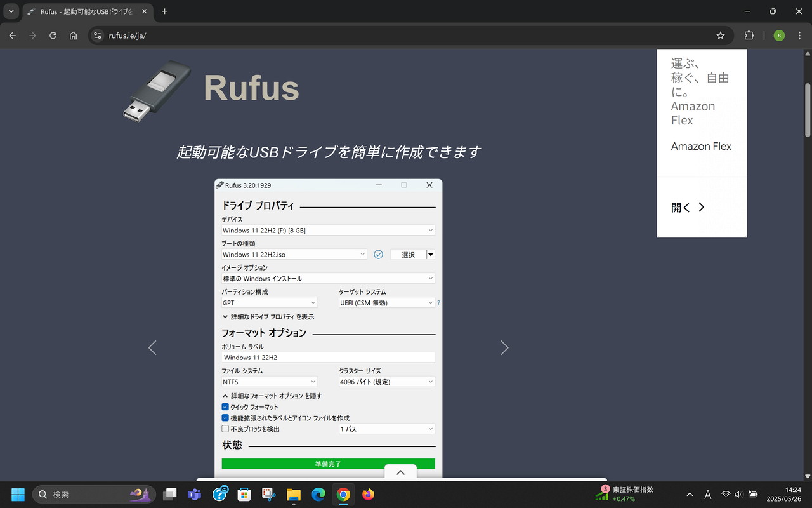Screen dimensions: 812x508
Task: Click the checksum checkmark icon
Action: (379, 255)
